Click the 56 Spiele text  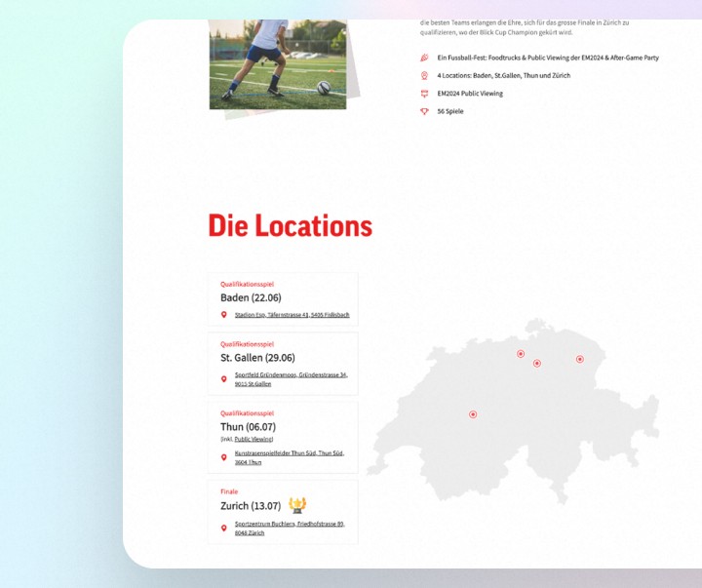click(x=449, y=111)
